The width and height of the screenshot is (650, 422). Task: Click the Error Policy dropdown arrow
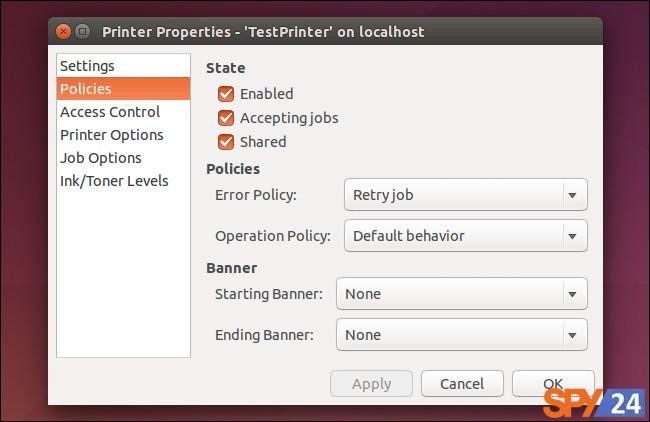click(572, 195)
